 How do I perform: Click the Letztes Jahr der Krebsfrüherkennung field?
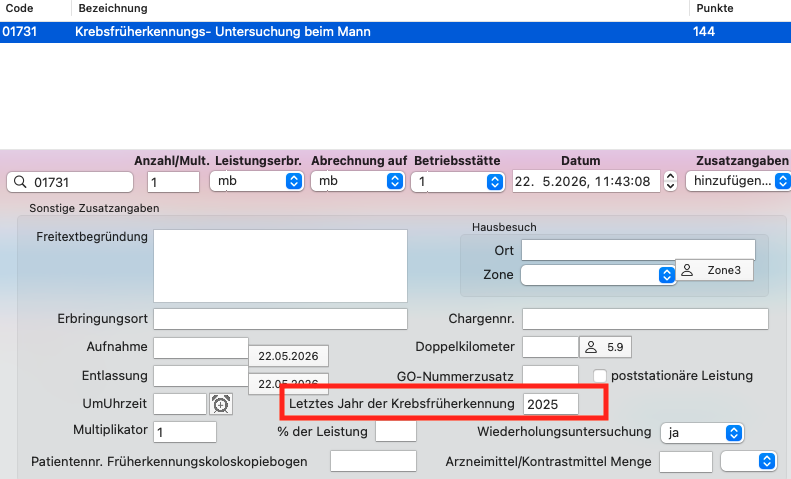coord(550,404)
